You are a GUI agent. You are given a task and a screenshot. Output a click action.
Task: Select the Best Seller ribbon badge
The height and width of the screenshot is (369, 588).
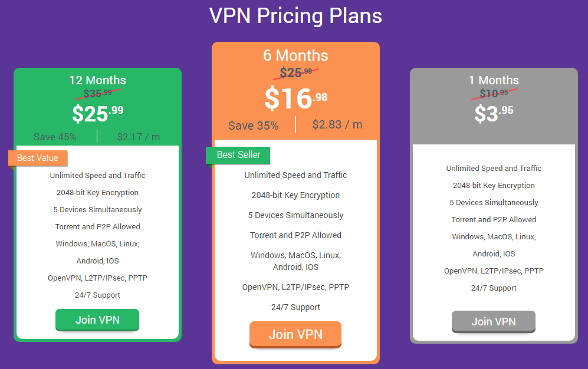pos(238,154)
